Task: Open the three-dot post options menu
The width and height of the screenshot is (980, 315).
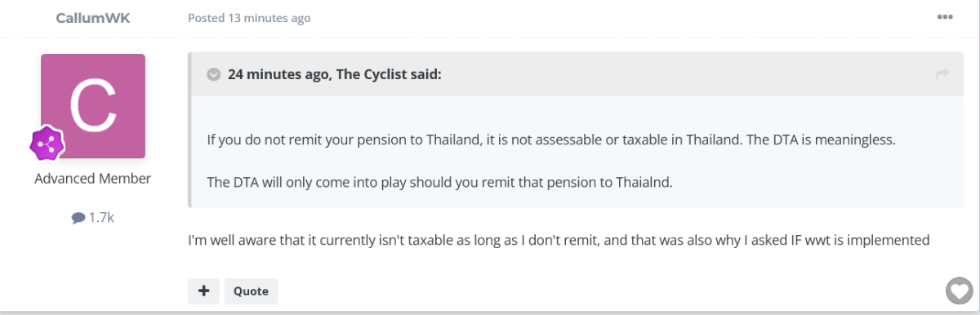Action: (944, 17)
